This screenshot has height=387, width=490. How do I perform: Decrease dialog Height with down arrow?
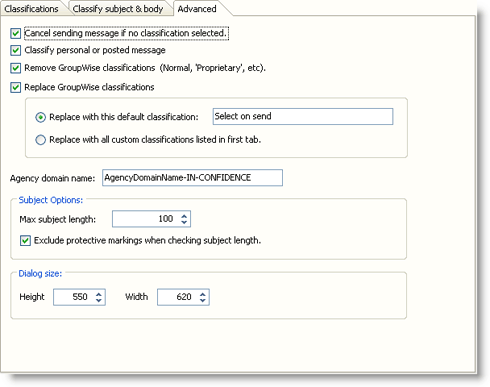coord(99,300)
